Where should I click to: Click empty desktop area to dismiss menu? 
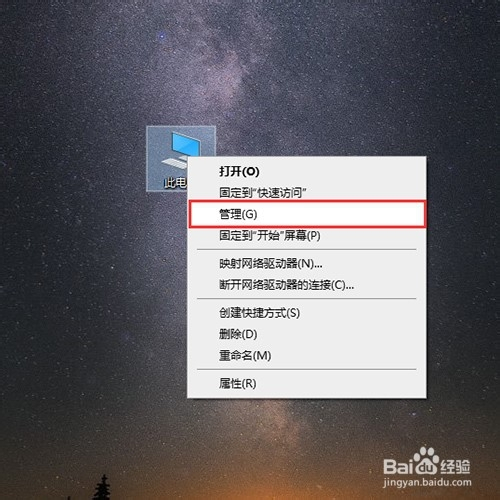[x=83, y=300]
